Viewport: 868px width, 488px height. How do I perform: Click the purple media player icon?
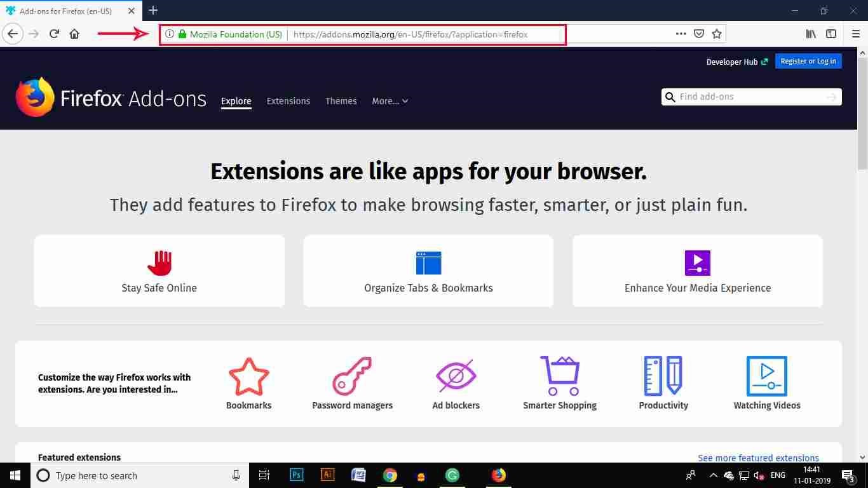coord(698,262)
